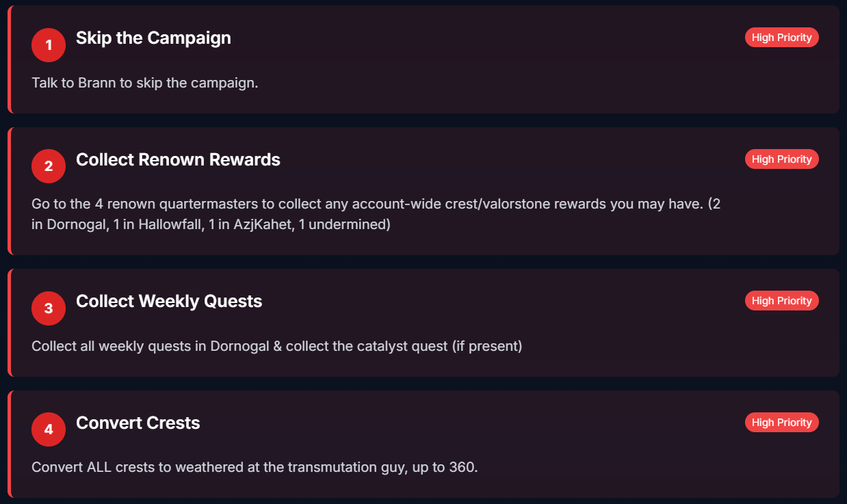Select the Skip the Campaign heading

click(153, 38)
